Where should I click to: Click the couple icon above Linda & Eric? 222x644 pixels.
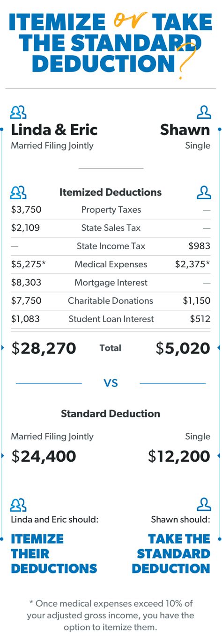coord(18,112)
